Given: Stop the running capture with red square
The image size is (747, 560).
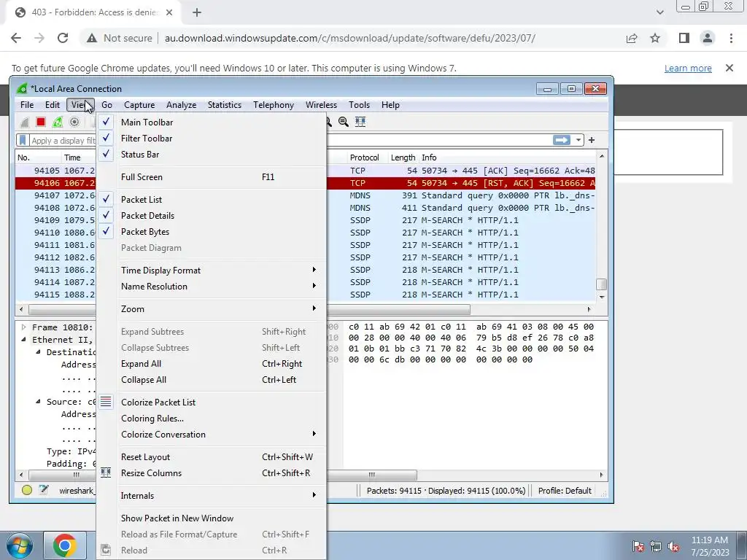Looking at the screenshot, I should coord(41,122).
